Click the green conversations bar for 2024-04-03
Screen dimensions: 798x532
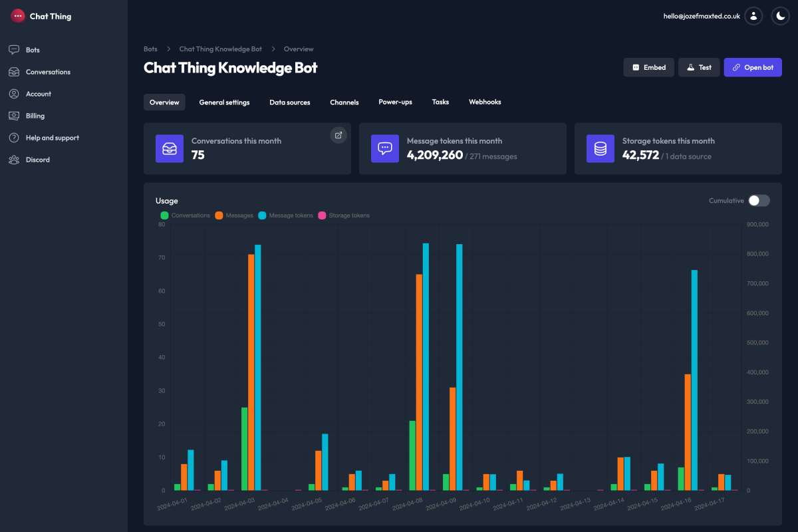[x=245, y=449]
